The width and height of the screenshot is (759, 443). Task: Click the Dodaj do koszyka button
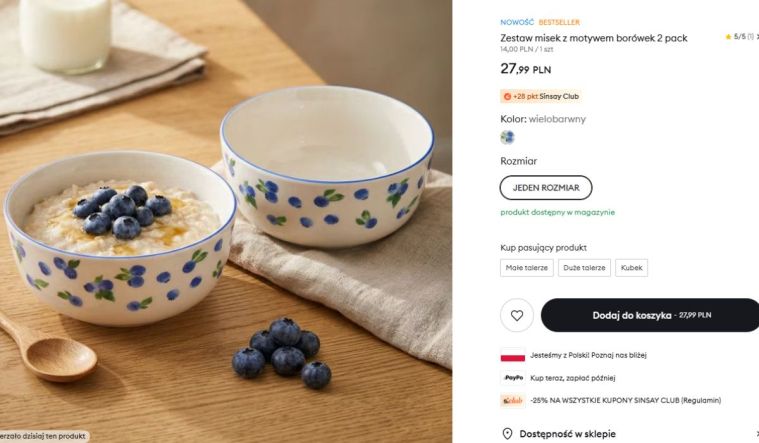pyautogui.click(x=650, y=315)
